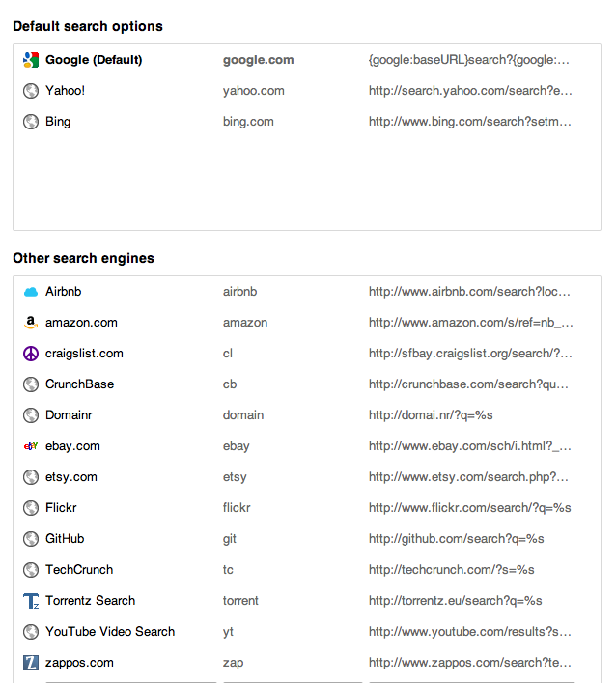Image resolution: width=616 pixels, height=683 pixels.
Task: Click the globe icon beside Yahoo!
Action: tap(31, 91)
